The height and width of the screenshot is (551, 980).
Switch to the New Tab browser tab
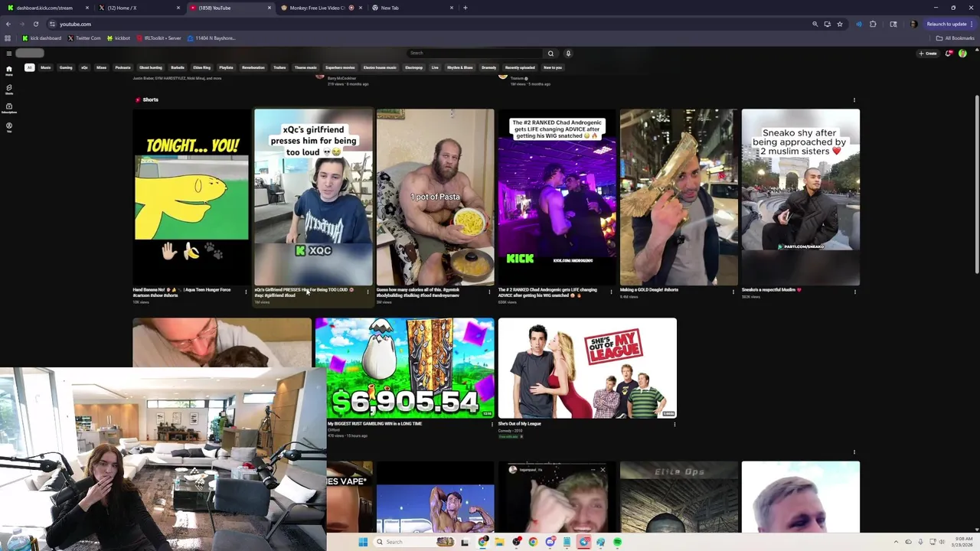click(412, 8)
